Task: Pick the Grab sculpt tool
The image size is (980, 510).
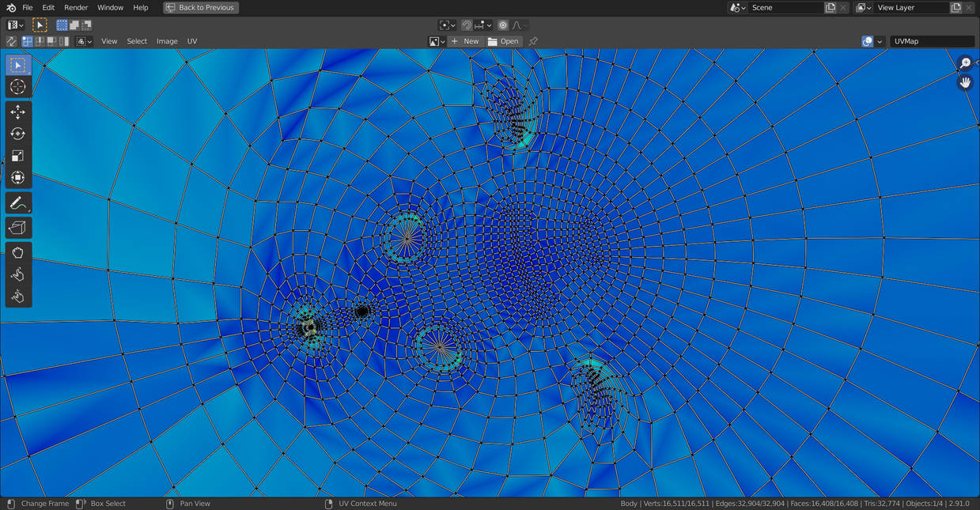Action: (18, 253)
